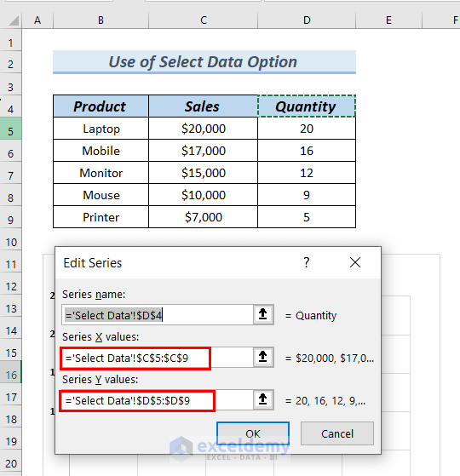Click the Sales header cell
460x476 pixels.
[203, 106]
